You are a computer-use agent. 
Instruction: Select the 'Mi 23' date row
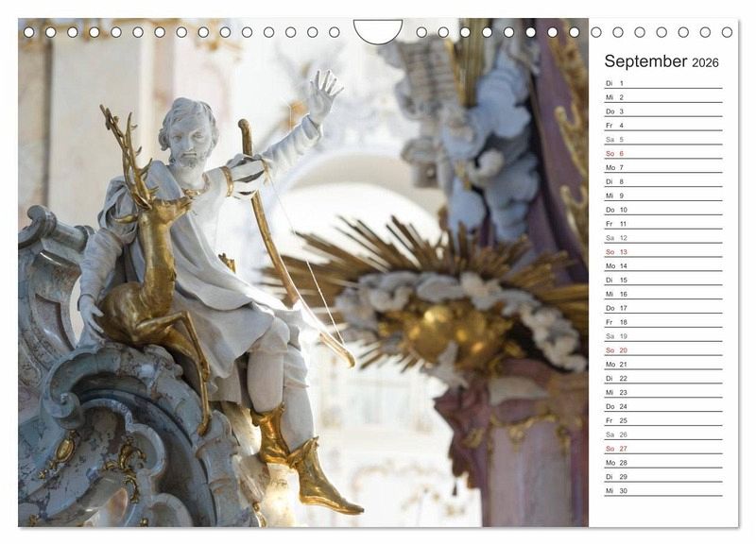663,392
